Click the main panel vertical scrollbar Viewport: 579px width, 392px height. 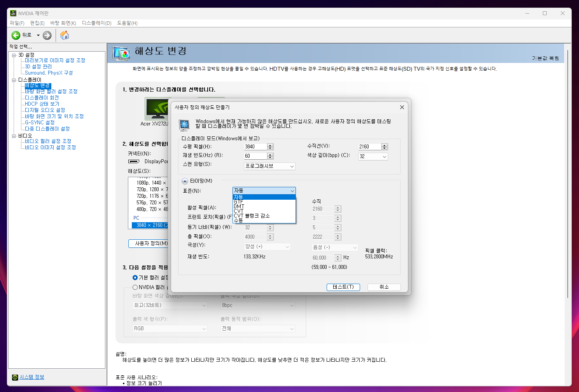568,175
